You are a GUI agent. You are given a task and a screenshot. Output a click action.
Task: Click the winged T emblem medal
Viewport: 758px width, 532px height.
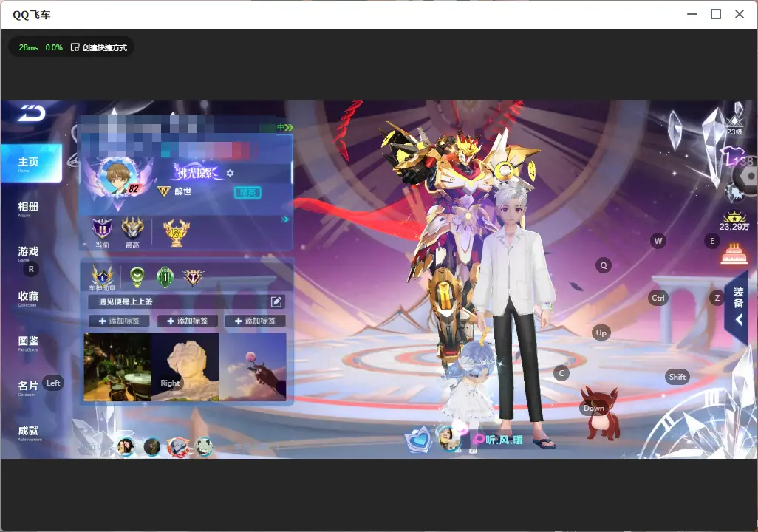pos(193,277)
